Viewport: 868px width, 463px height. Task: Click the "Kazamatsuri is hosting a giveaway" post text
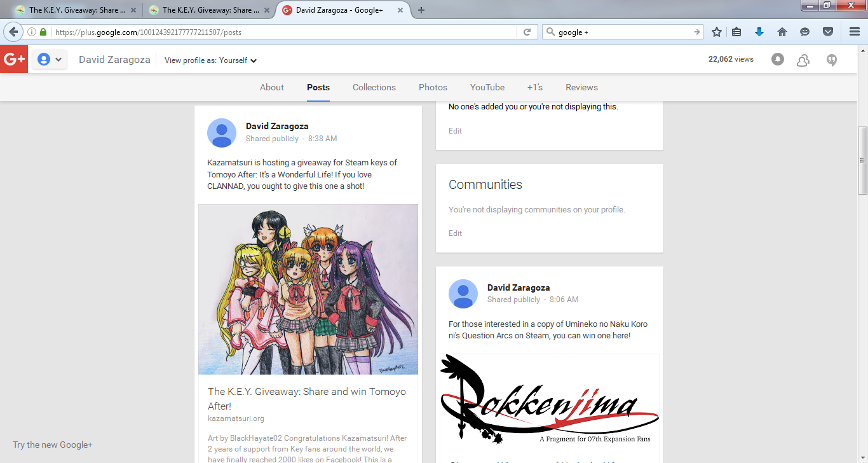click(x=302, y=175)
